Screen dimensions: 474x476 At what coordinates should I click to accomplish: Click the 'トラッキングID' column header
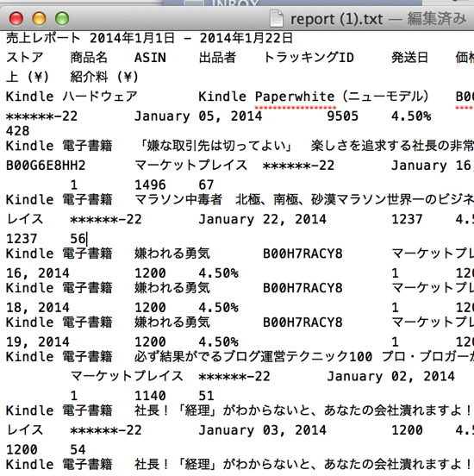309,58
